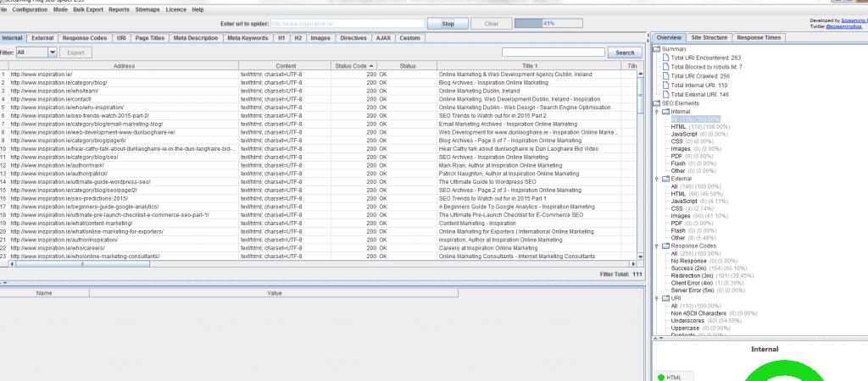The image size is (868, 381).
Task: Switch to the Response Codes tab
Action: [85, 38]
